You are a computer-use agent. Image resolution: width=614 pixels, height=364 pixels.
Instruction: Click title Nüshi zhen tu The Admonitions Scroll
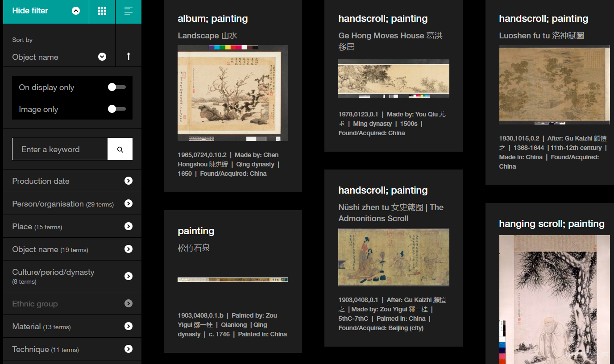tap(391, 213)
